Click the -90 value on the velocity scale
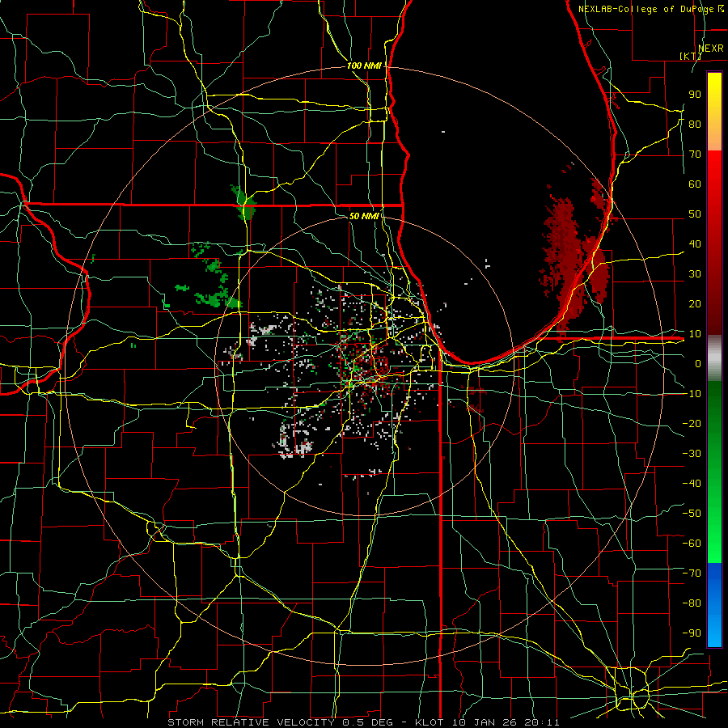Screen dimensions: 728x728 692,633
